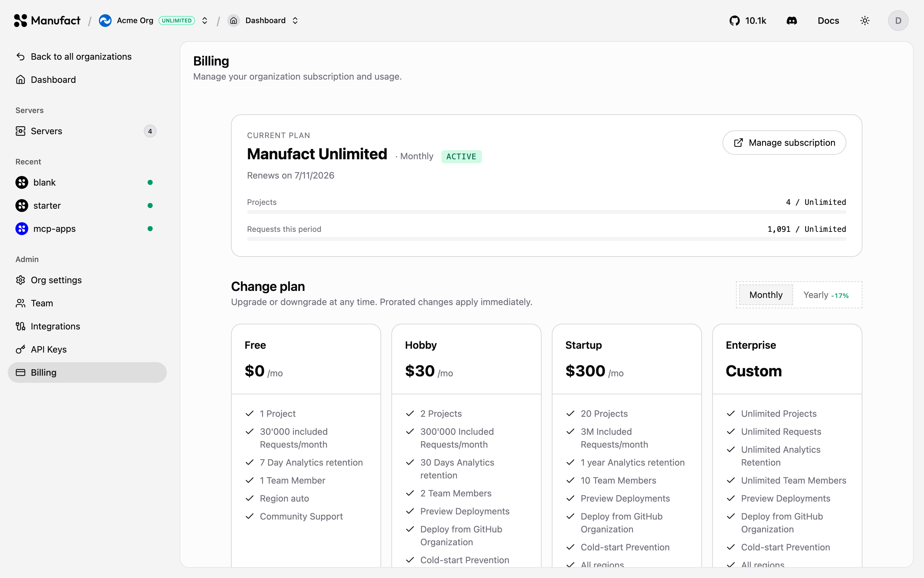Image resolution: width=924 pixels, height=578 pixels.
Task: Click the starter project icon
Action: pyautogui.click(x=22, y=206)
